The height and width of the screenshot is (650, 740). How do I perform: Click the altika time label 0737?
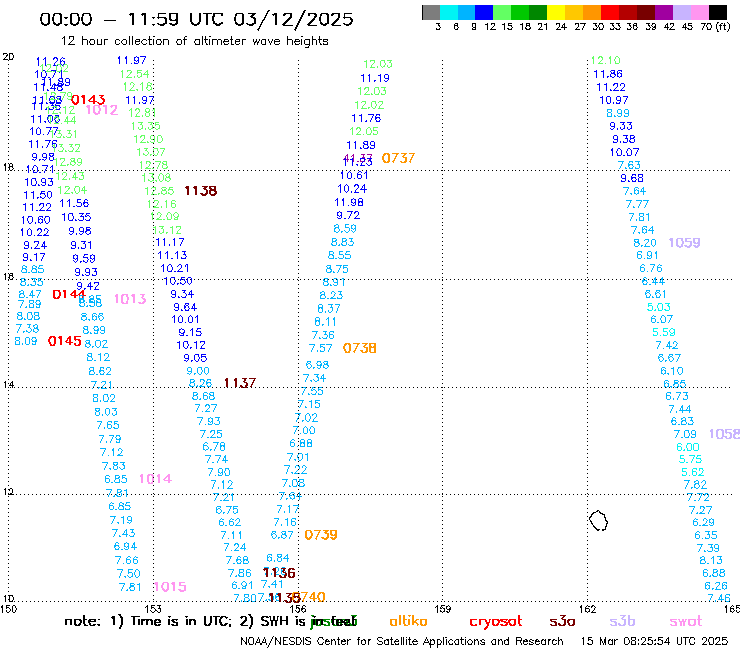click(x=398, y=158)
